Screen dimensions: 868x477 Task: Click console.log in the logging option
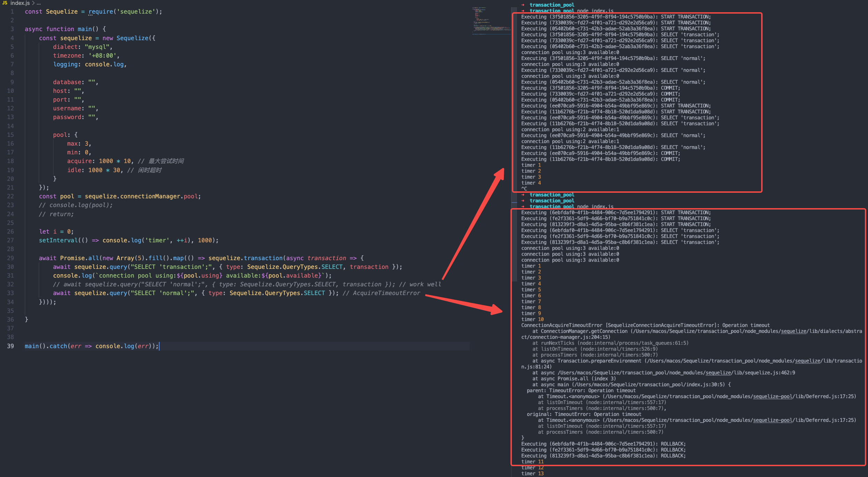click(105, 64)
